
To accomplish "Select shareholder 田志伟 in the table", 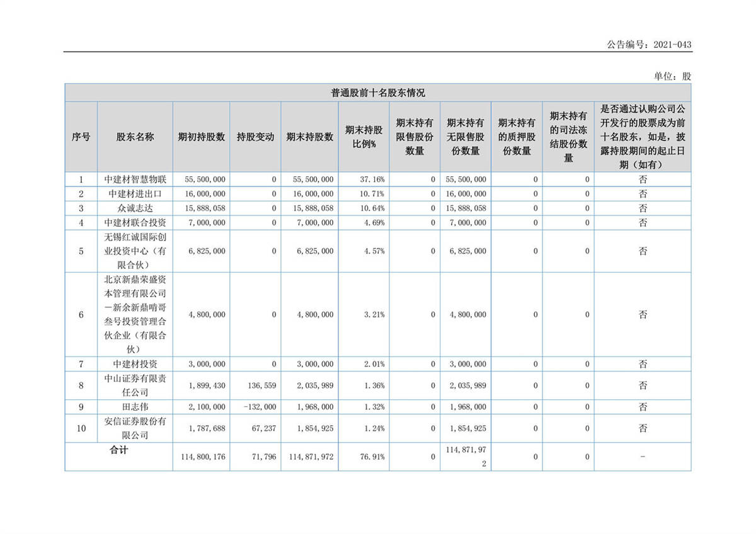I will coord(135,407).
